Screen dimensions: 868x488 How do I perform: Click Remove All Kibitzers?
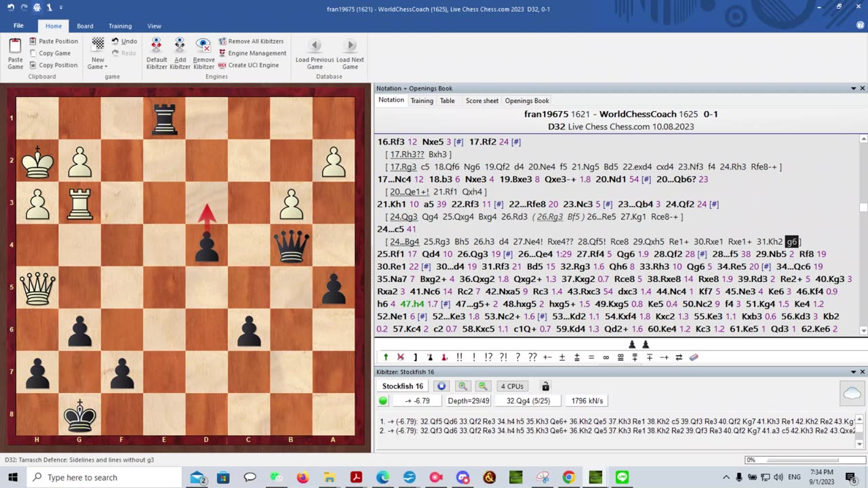[x=251, y=41]
